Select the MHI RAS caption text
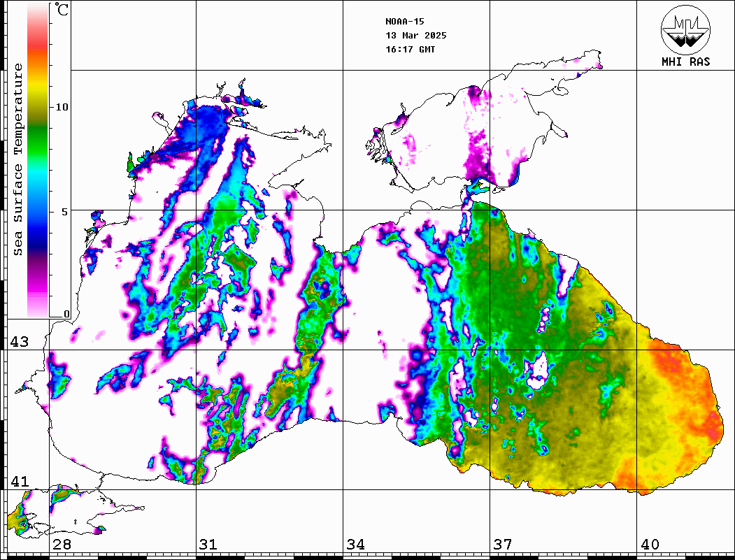 [686, 62]
